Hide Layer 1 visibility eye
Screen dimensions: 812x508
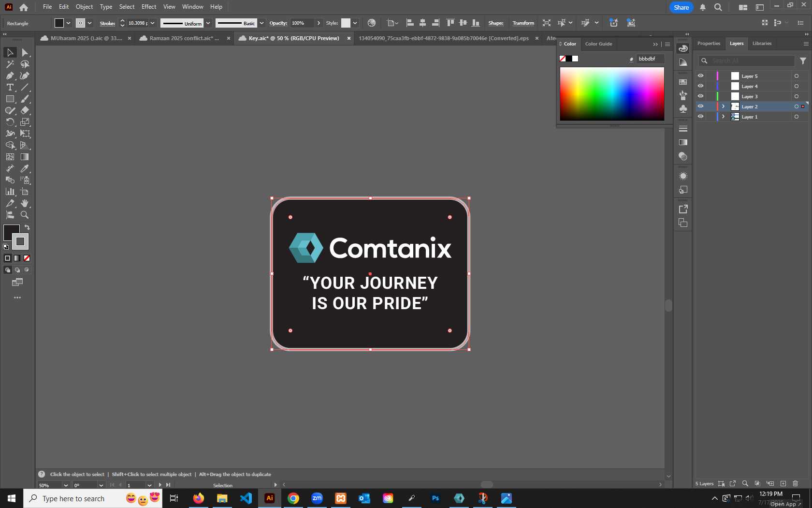700,117
